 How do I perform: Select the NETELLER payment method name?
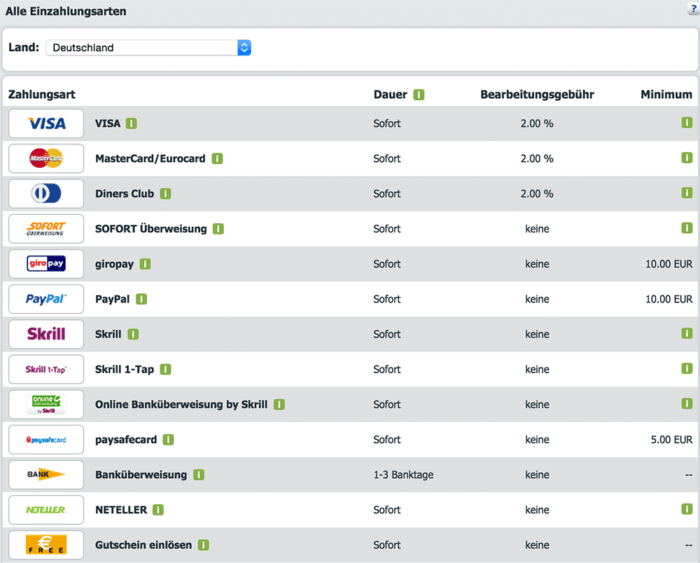pos(121,510)
